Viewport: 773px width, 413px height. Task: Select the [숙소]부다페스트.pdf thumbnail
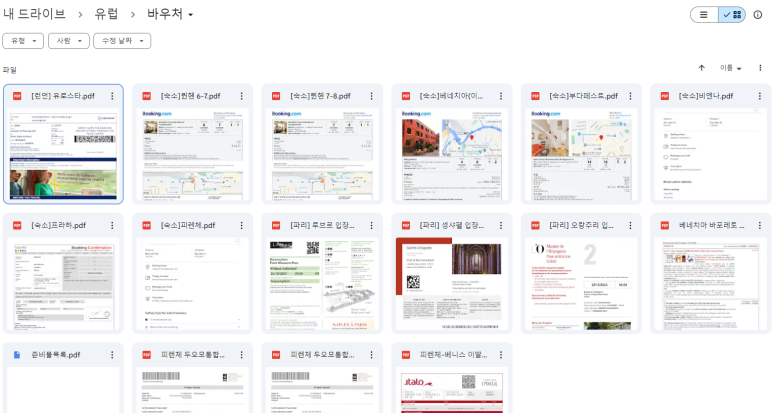pyautogui.click(x=582, y=154)
